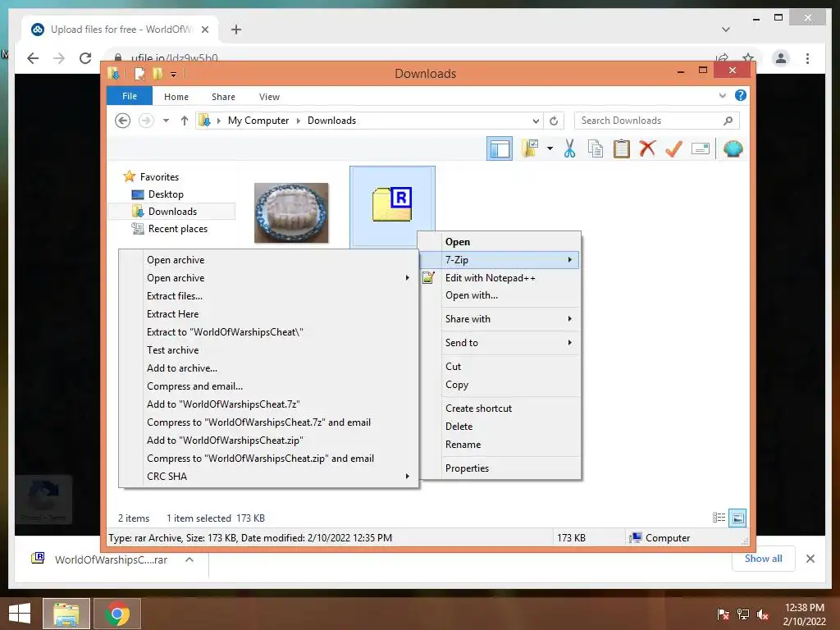
Task: Click the muted volume tray icon
Action: [x=763, y=614]
